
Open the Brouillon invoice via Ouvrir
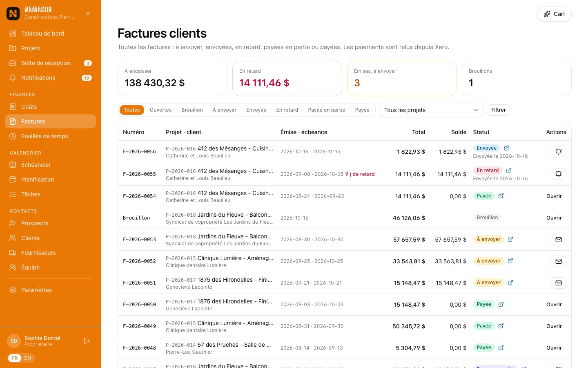(x=554, y=218)
